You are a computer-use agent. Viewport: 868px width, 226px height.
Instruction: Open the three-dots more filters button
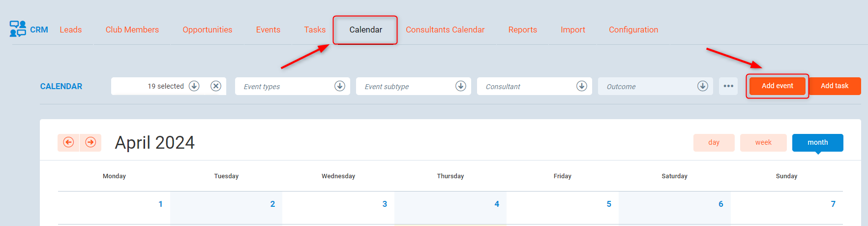tap(728, 86)
